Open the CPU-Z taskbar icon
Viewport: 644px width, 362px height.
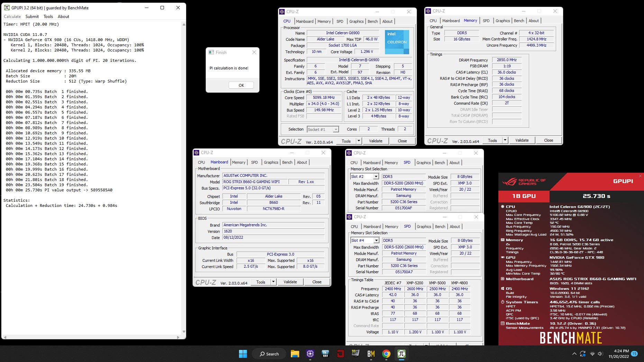310,354
